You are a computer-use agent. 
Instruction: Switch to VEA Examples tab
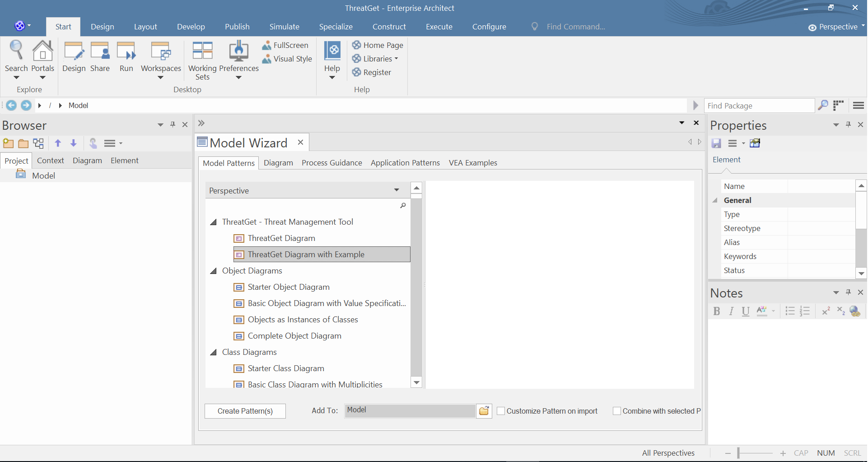473,163
